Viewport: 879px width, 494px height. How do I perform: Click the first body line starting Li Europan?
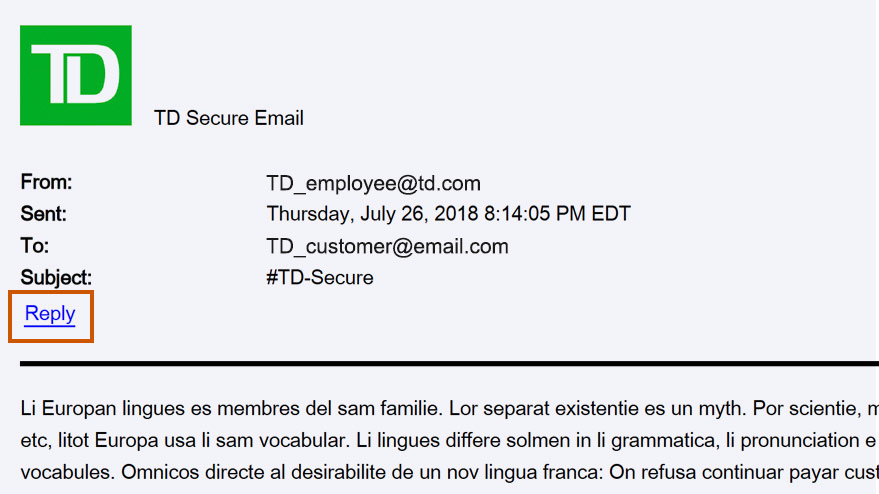450,408
